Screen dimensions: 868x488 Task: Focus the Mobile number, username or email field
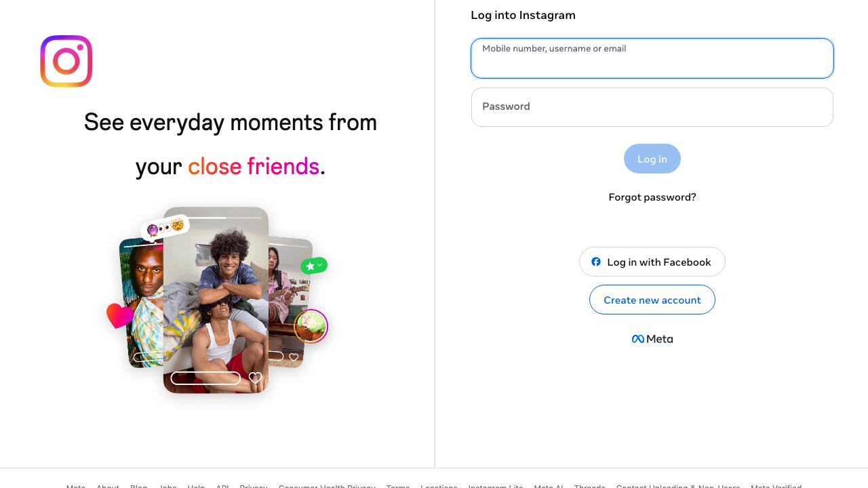tap(652, 58)
